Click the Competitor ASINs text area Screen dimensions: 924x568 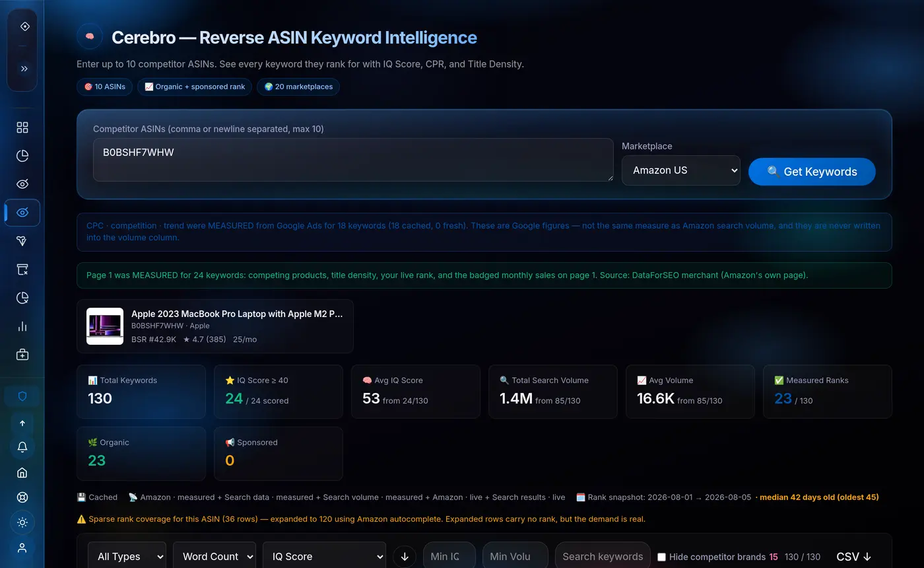[x=353, y=160]
